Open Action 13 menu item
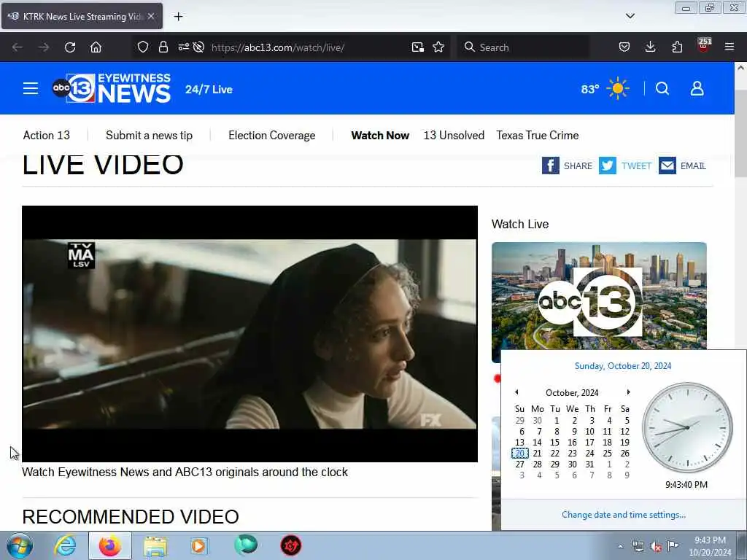This screenshot has width=747, height=560. pyautogui.click(x=46, y=135)
